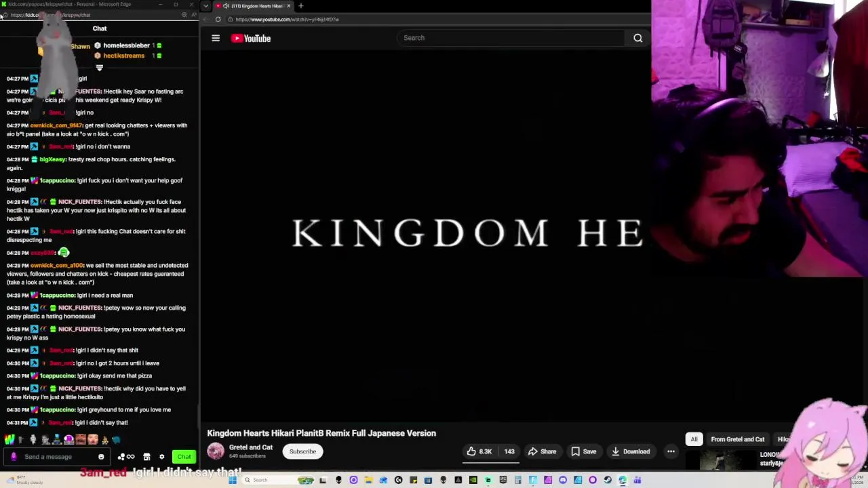Open the more actions ellipsis menu
Viewport: 868px width, 488px height.
click(671, 451)
